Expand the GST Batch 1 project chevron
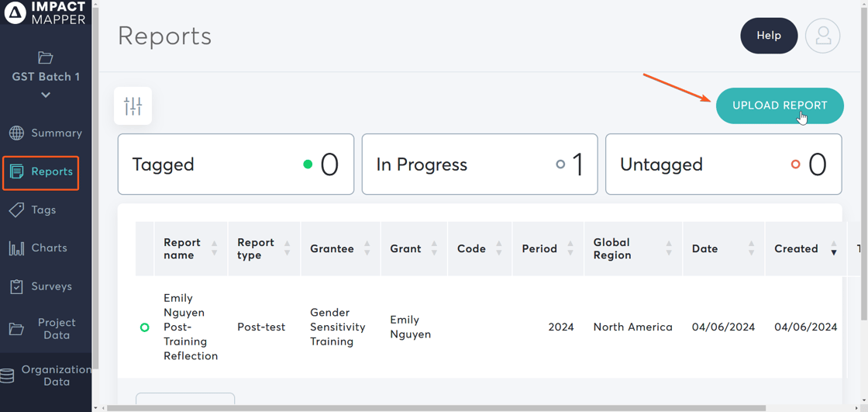 click(46, 95)
